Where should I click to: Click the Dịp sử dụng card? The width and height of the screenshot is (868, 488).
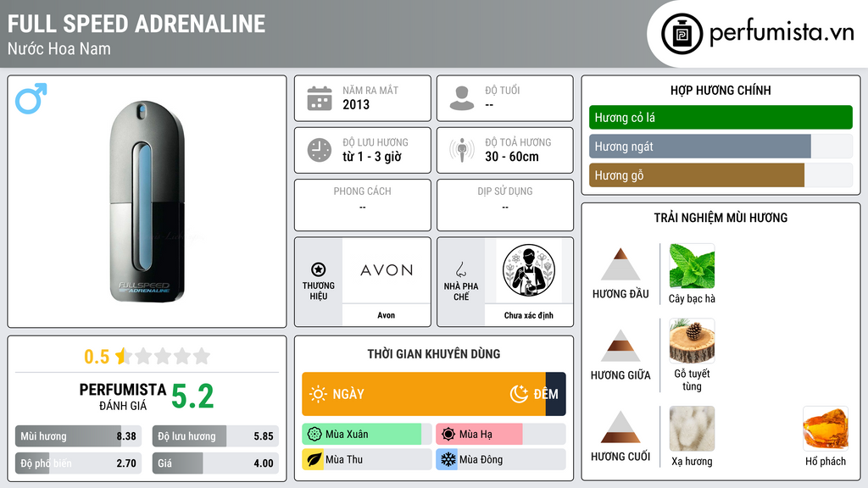click(505, 205)
